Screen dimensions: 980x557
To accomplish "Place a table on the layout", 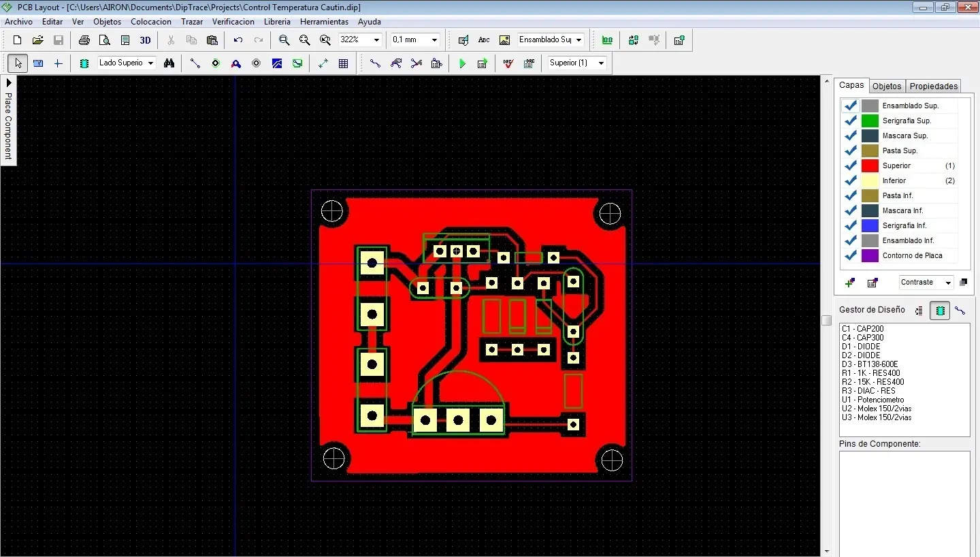I will coord(344,63).
